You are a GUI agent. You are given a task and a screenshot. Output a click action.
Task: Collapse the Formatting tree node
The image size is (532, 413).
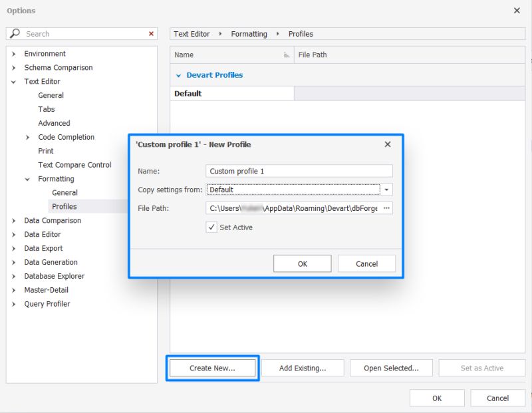[x=27, y=178]
